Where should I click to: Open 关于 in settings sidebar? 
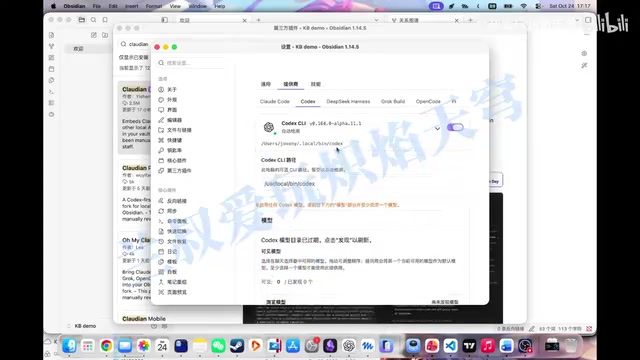point(172,89)
